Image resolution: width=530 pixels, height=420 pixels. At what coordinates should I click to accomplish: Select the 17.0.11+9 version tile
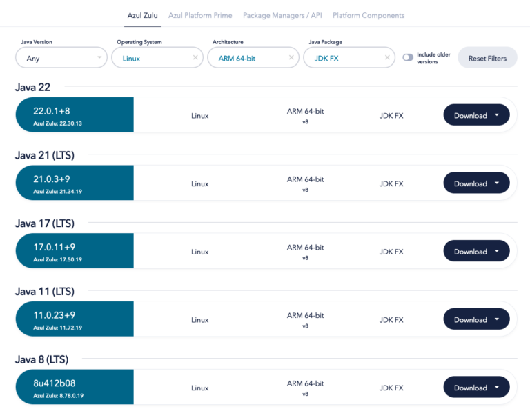(x=75, y=252)
